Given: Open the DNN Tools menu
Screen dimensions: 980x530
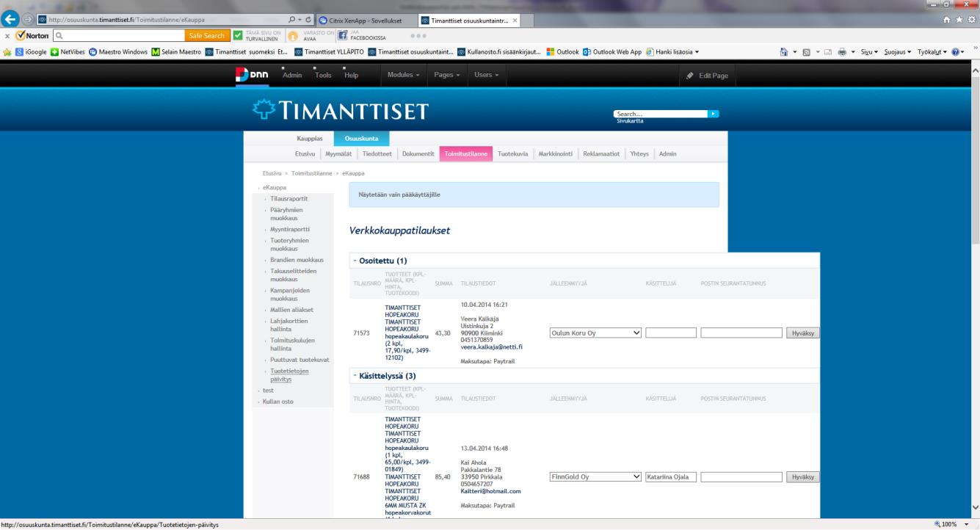Looking at the screenshot, I should [x=323, y=76].
